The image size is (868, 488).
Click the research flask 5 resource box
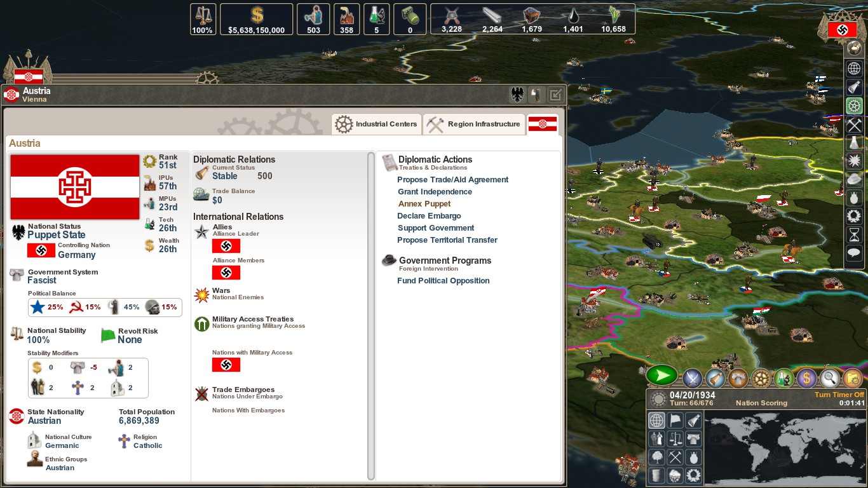(x=376, y=19)
